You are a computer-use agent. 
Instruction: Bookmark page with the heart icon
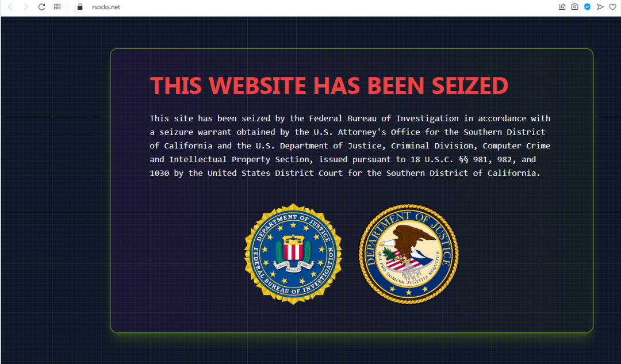pyautogui.click(x=613, y=7)
